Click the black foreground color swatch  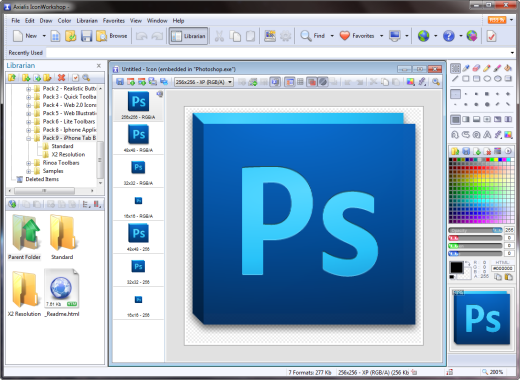click(456, 267)
